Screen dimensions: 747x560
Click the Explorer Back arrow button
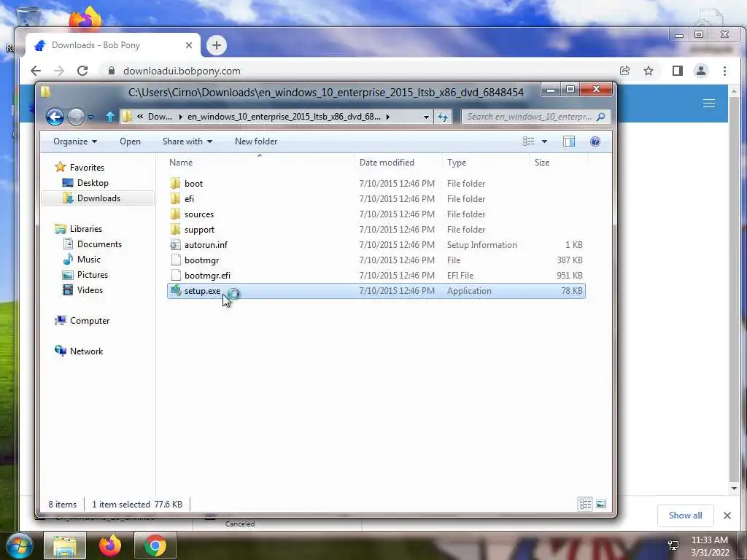point(55,117)
